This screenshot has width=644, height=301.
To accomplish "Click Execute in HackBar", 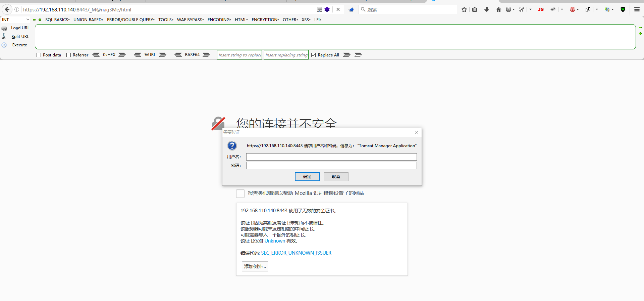I will pos(19,45).
